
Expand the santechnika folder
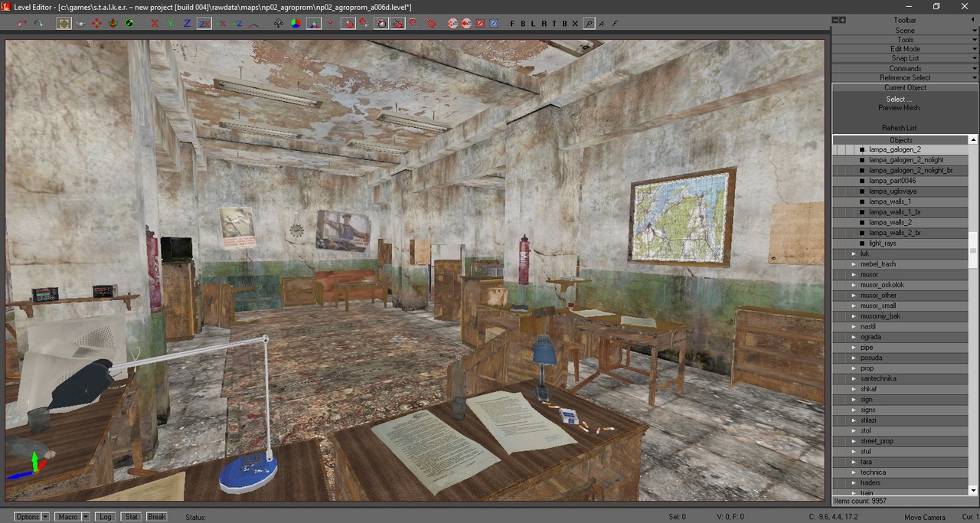(x=854, y=378)
